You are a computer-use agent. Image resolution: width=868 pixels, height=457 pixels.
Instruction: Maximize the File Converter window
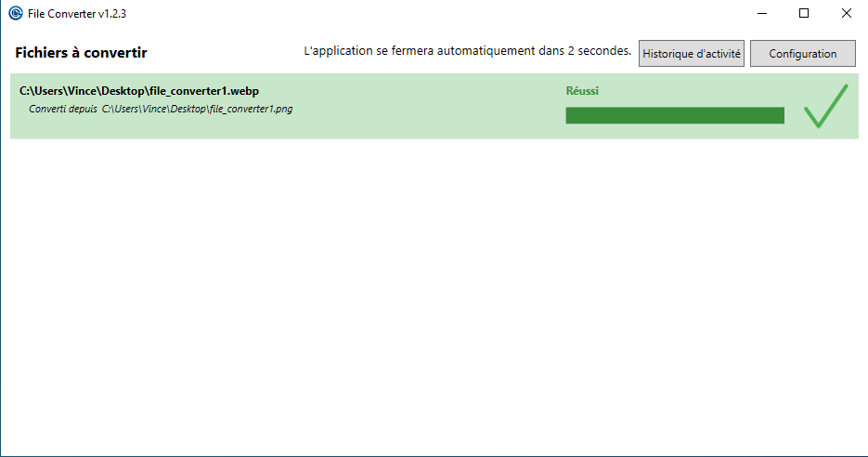pos(804,13)
